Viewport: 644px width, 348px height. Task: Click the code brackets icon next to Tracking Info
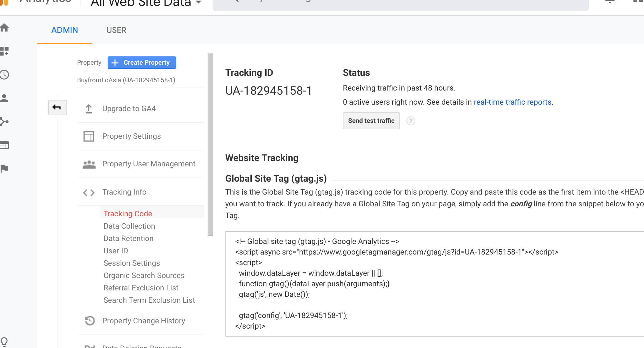tap(89, 193)
